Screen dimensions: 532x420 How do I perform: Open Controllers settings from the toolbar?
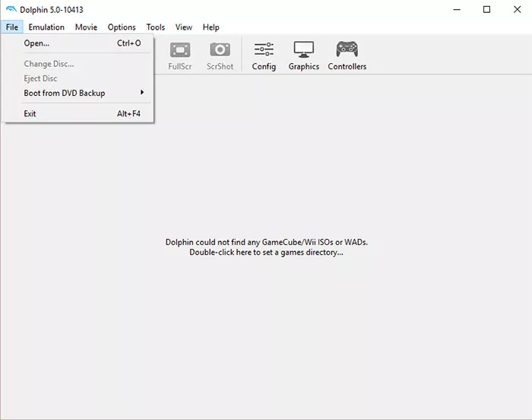(x=347, y=56)
